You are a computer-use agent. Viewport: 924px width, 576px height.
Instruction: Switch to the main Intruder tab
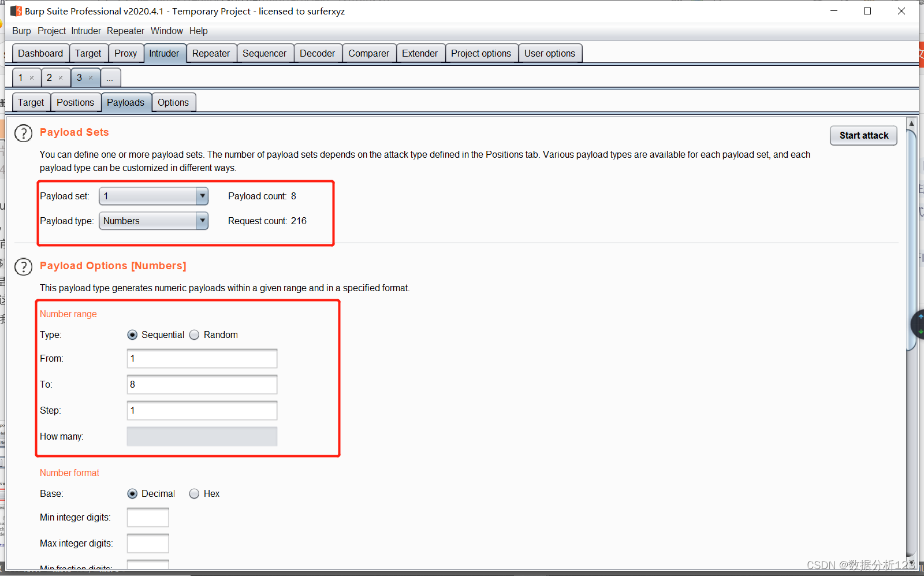(165, 54)
